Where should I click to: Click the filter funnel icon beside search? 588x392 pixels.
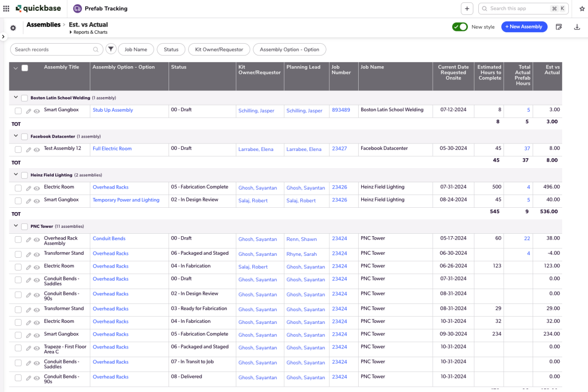pyautogui.click(x=111, y=49)
